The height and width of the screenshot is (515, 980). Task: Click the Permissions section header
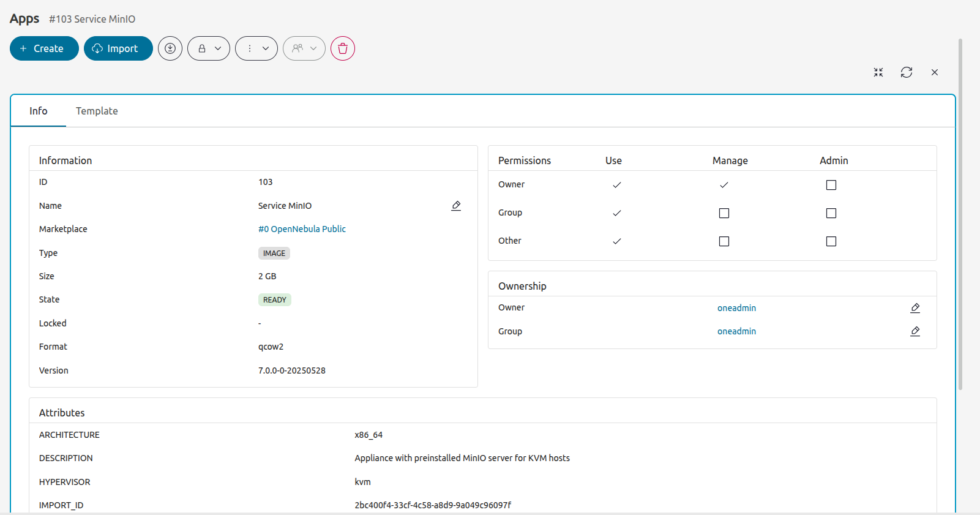tap(525, 160)
